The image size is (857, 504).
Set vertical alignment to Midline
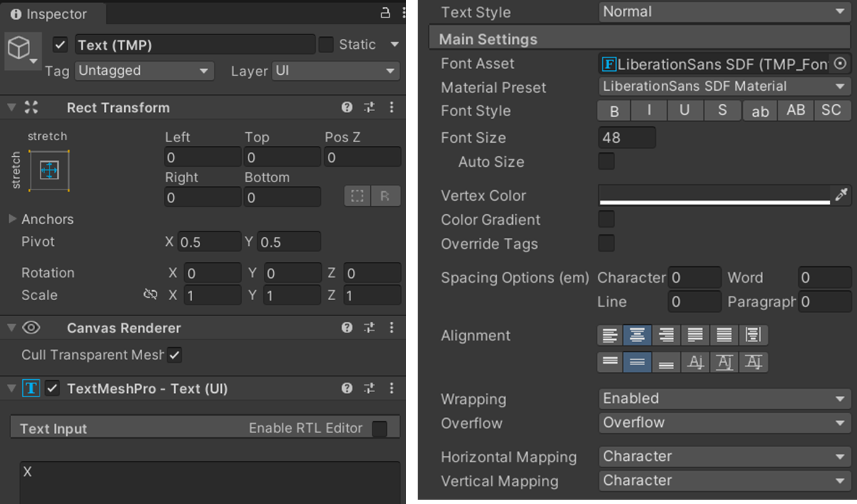point(724,362)
